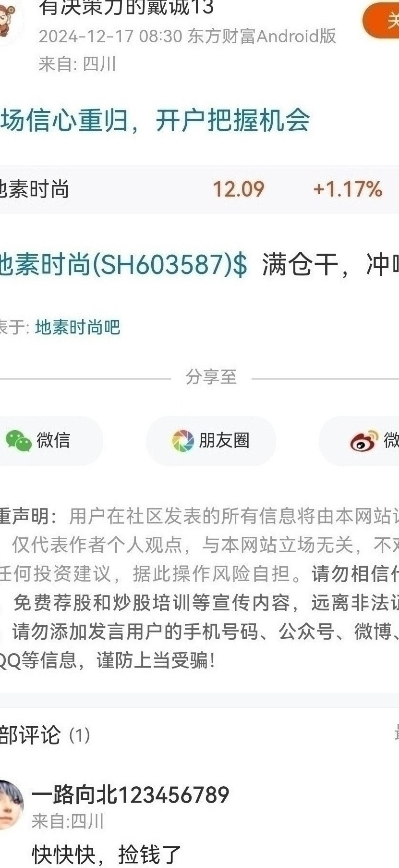
Task: Open the 地素时尚吧 forum link
Action: [x=78, y=327]
